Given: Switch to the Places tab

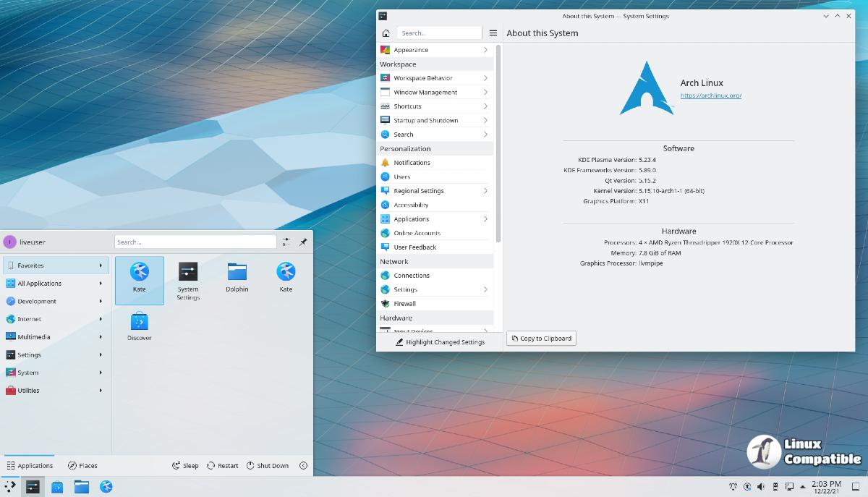Looking at the screenshot, I should tap(82, 466).
